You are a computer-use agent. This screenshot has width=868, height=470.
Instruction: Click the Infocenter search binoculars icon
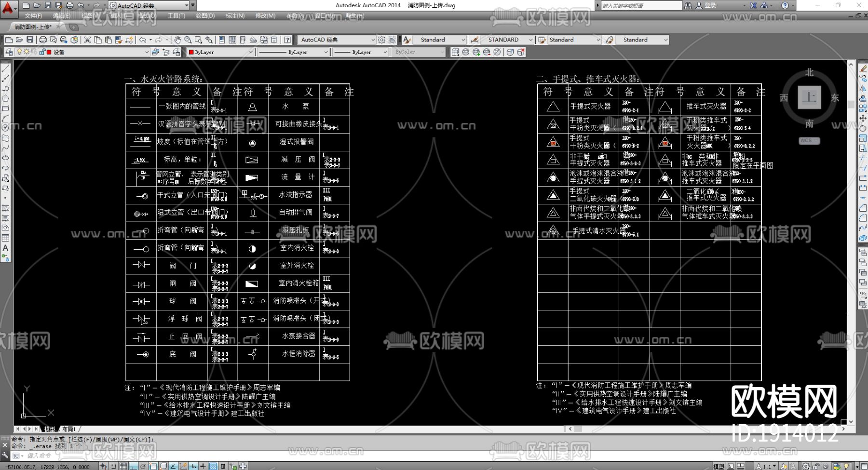[x=688, y=5]
